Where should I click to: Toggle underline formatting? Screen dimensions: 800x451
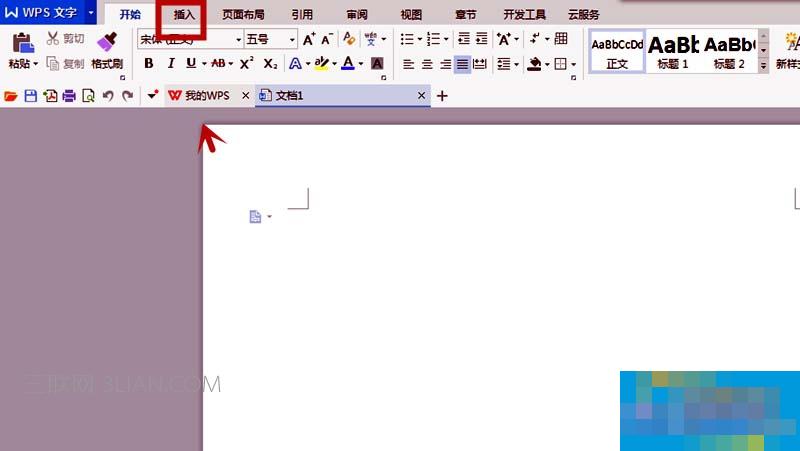pos(191,63)
